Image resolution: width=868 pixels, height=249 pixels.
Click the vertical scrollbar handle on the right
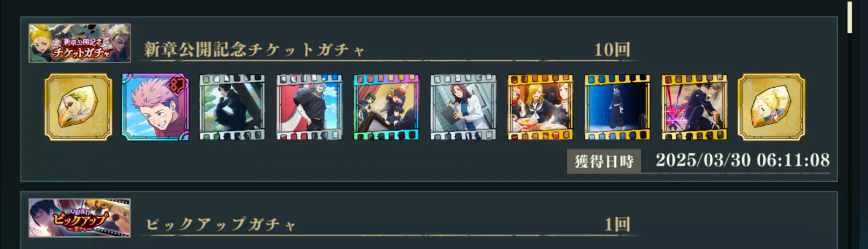click(850, 18)
